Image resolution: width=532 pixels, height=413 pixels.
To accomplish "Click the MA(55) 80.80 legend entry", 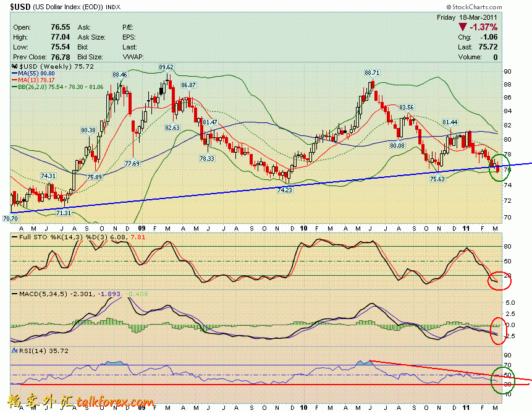I will (x=33, y=74).
